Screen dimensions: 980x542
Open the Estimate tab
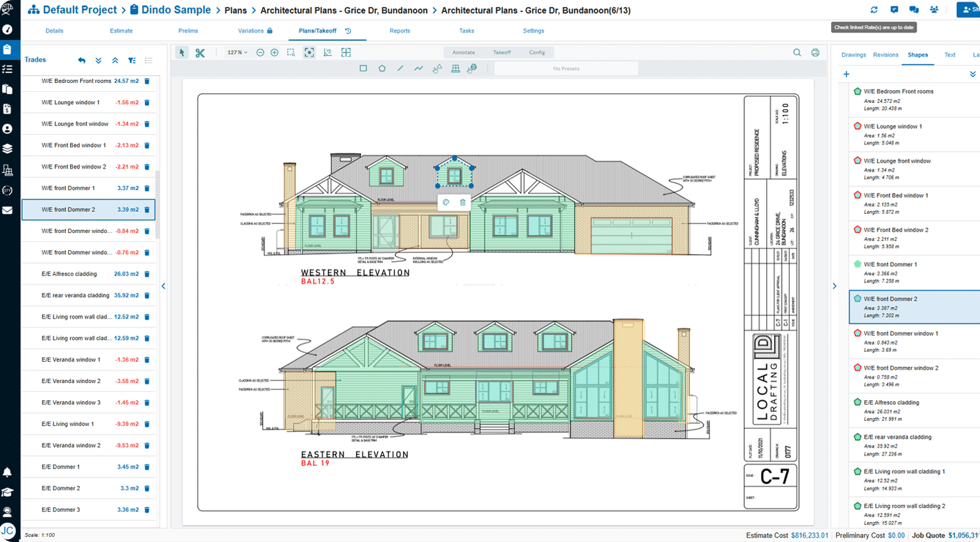click(121, 31)
